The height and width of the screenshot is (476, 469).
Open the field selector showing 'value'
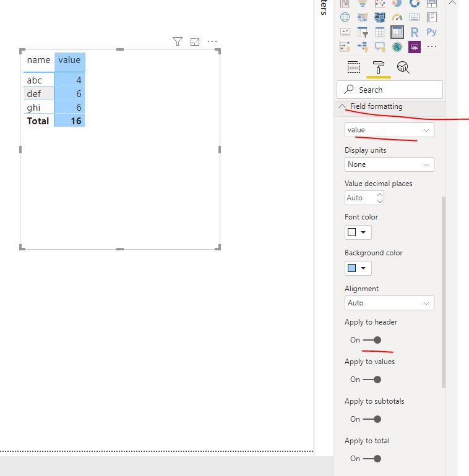(389, 130)
